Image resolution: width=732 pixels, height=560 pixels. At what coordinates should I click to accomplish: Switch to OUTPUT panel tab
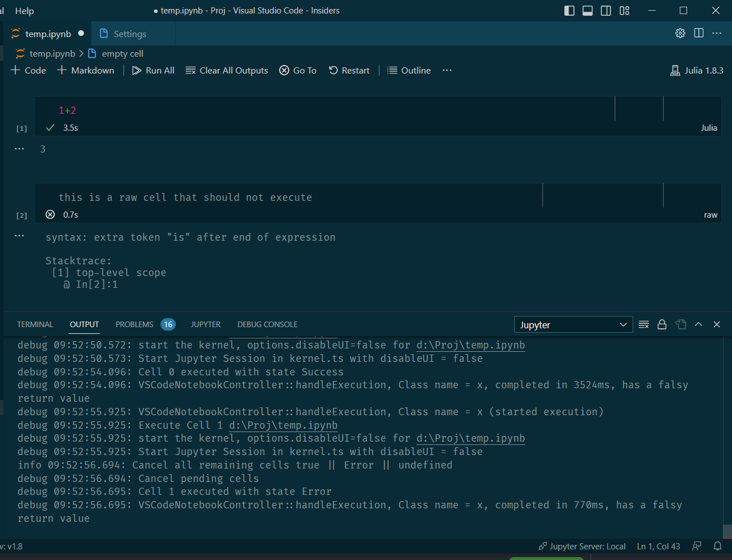[x=84, y=324]
